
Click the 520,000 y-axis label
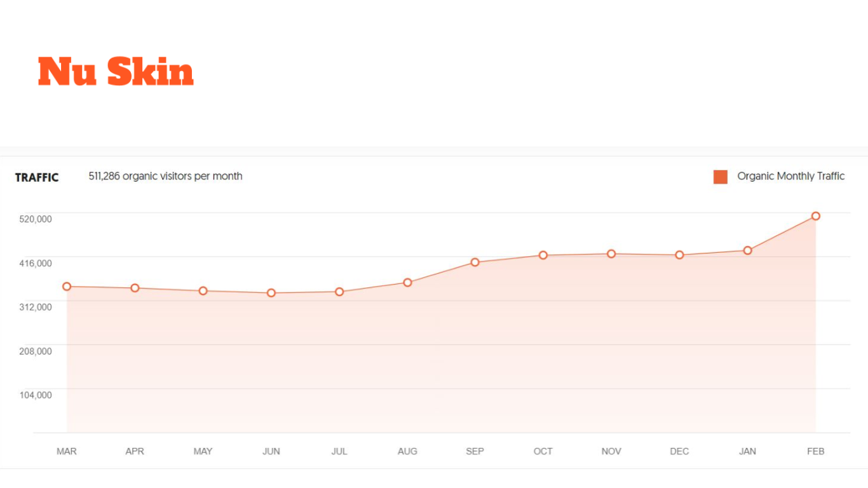(x=36, y=219)
